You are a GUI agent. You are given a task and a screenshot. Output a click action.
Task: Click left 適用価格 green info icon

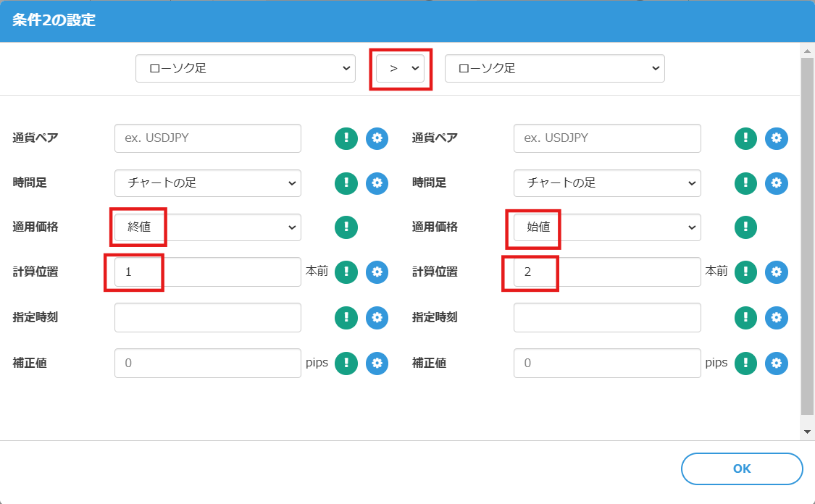coord(346,227)
